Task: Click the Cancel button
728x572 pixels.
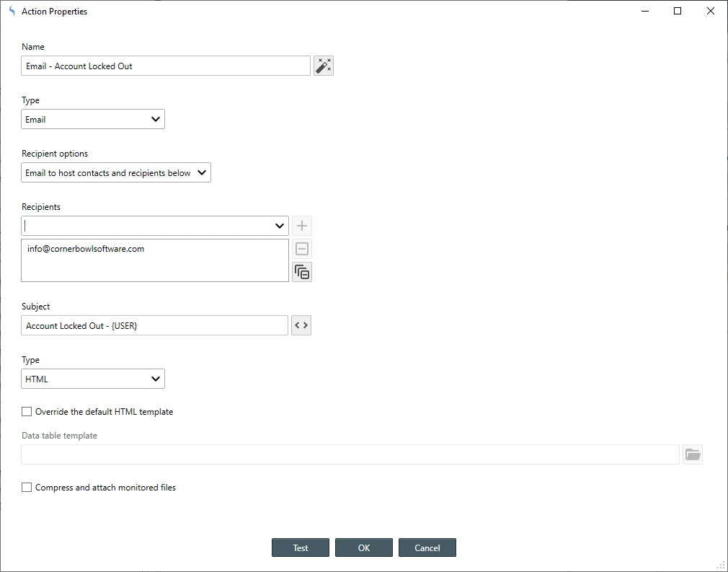Action: [427, 547]
